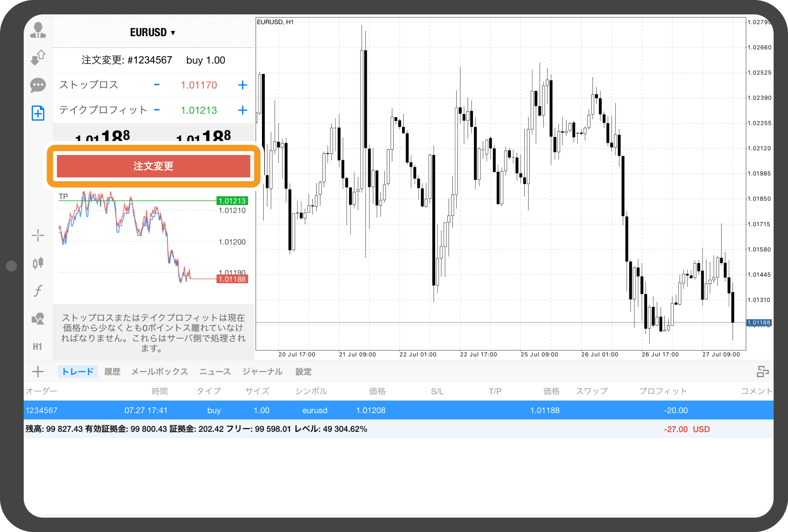Open the candlestick chart type icon
The width and height of the screenshot is (788, 532).
(38, 263)
